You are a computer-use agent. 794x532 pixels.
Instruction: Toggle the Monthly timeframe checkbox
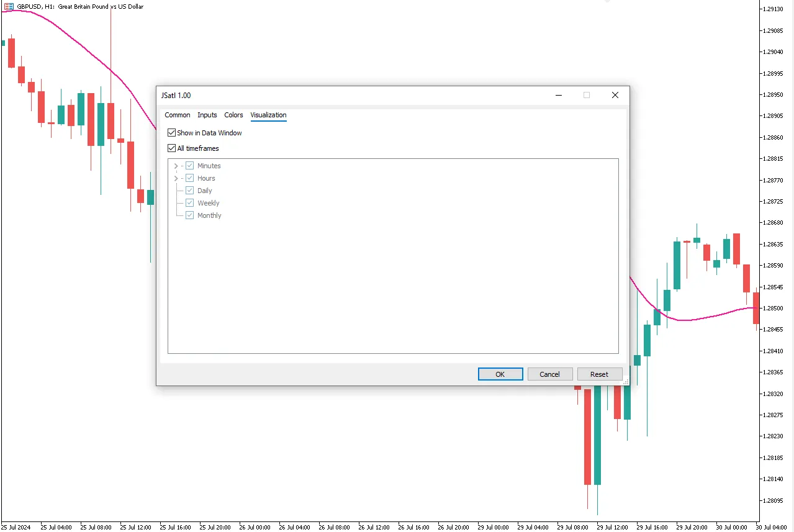coord(190,215)
